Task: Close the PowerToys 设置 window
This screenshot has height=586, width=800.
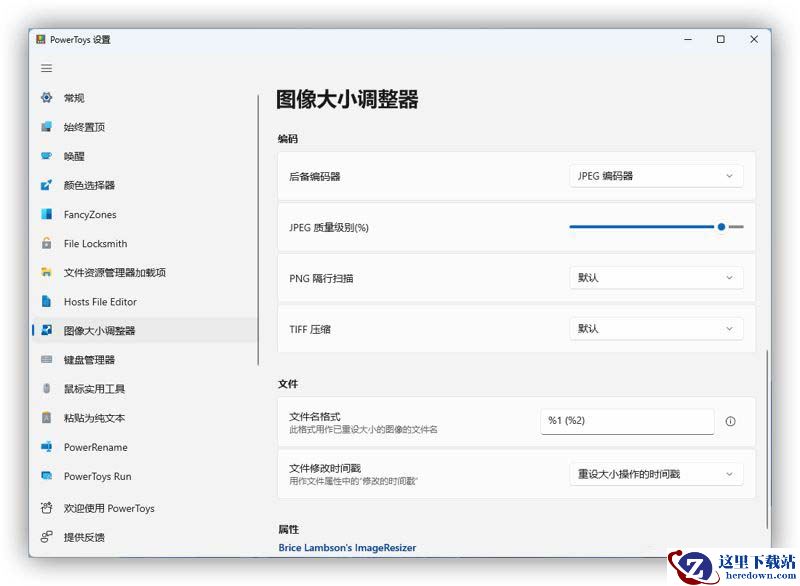Action: (754, 39)
